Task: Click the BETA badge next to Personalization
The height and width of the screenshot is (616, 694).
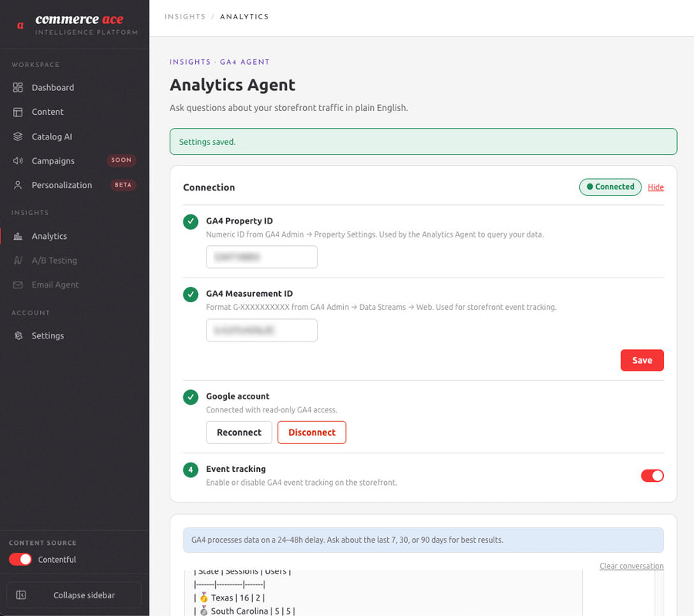Action: click(123, 184)
